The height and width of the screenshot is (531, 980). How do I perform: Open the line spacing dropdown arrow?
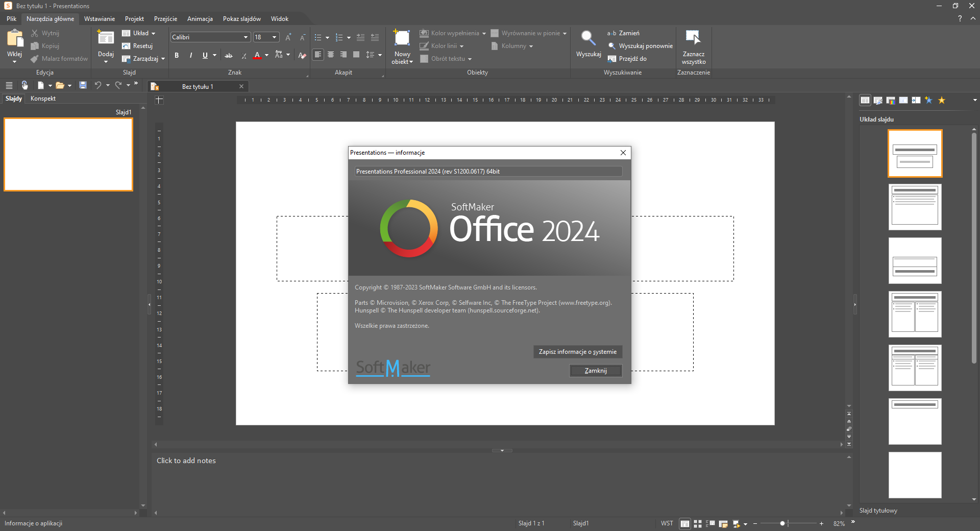coord(380,55)
